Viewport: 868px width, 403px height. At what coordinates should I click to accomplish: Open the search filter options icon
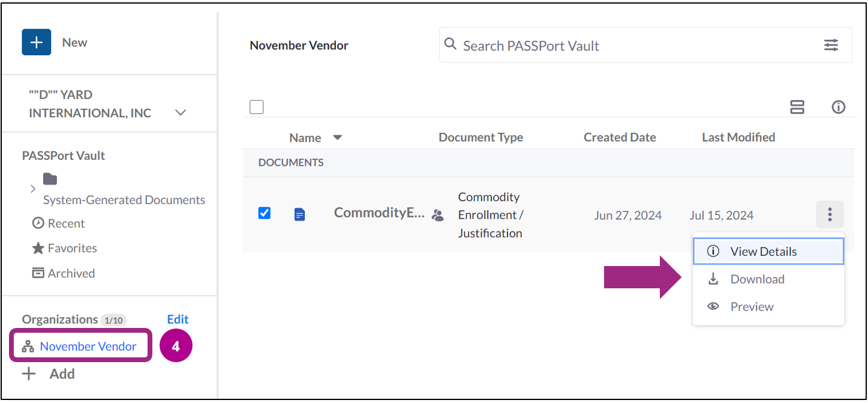click(x=831, y=45)
